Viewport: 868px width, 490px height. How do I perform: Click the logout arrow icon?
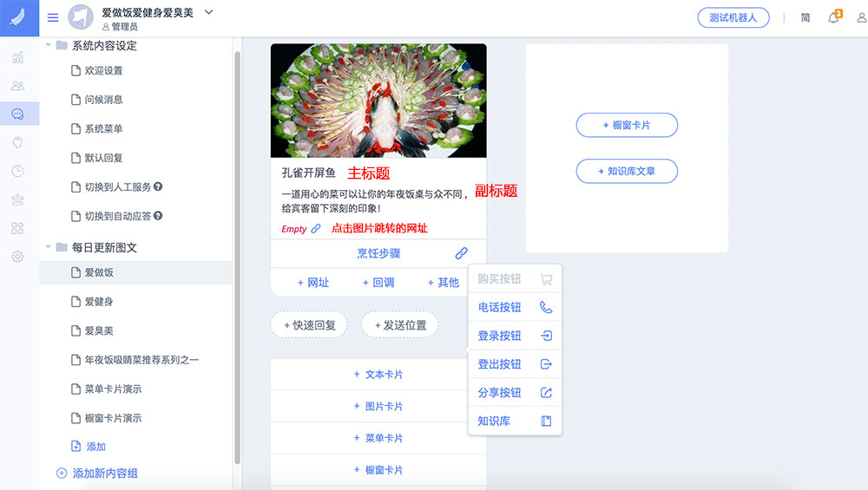546,364
